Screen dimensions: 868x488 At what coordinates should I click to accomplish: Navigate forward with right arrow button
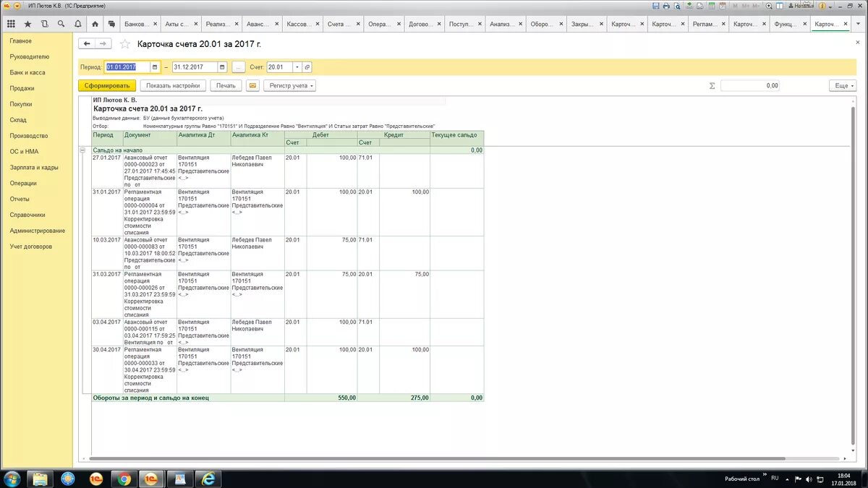click(103, 43)
